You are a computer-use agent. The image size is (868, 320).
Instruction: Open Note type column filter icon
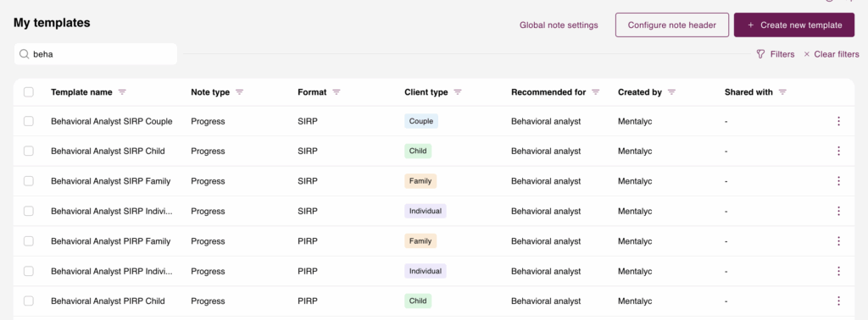coord(240,92)
